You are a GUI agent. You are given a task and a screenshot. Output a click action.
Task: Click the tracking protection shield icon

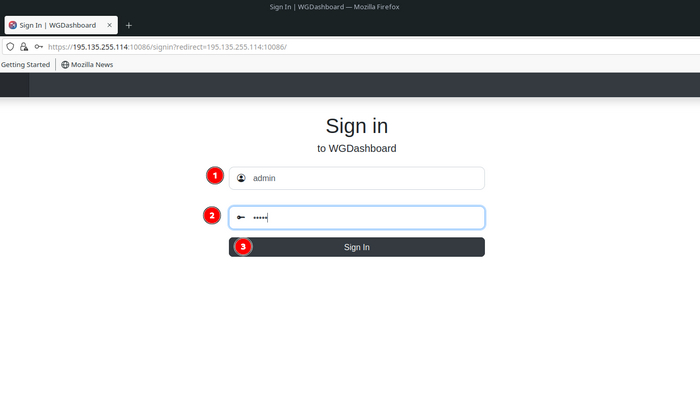point(10,47)
